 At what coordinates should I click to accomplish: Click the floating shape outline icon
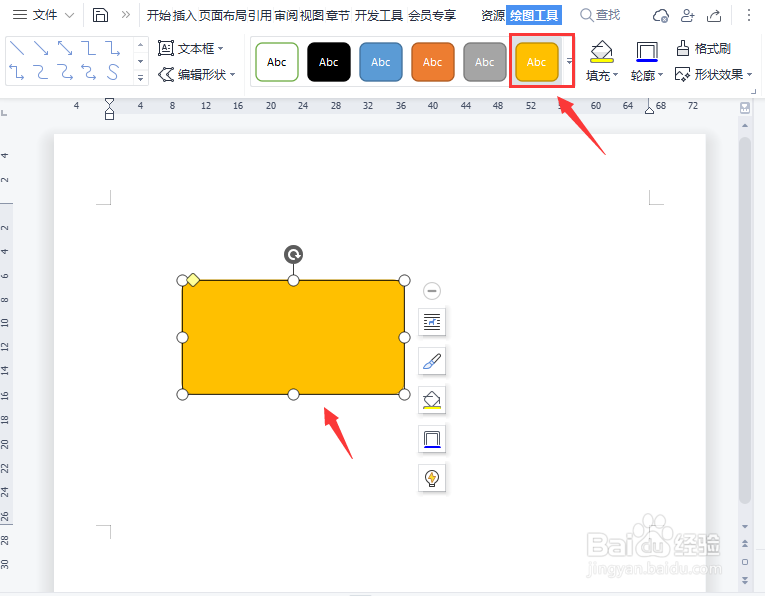point(432,439)
